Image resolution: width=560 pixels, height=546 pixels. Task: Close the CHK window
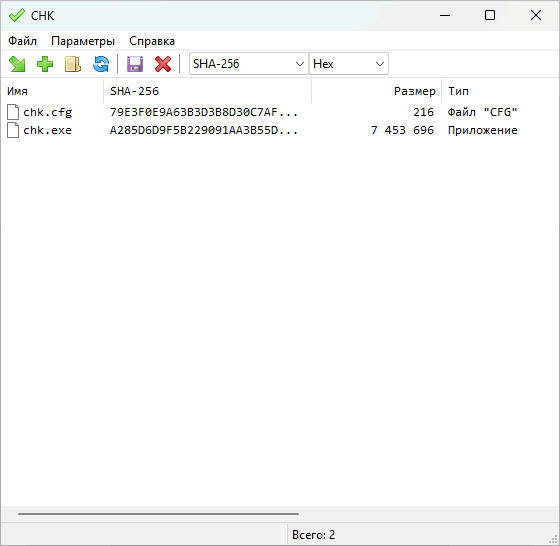[x=536, y=15]
